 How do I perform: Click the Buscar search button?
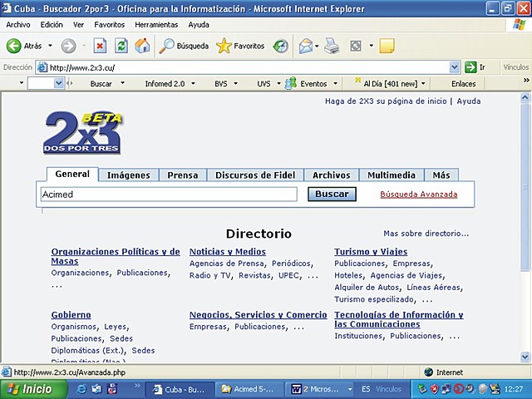click(332, 194)
